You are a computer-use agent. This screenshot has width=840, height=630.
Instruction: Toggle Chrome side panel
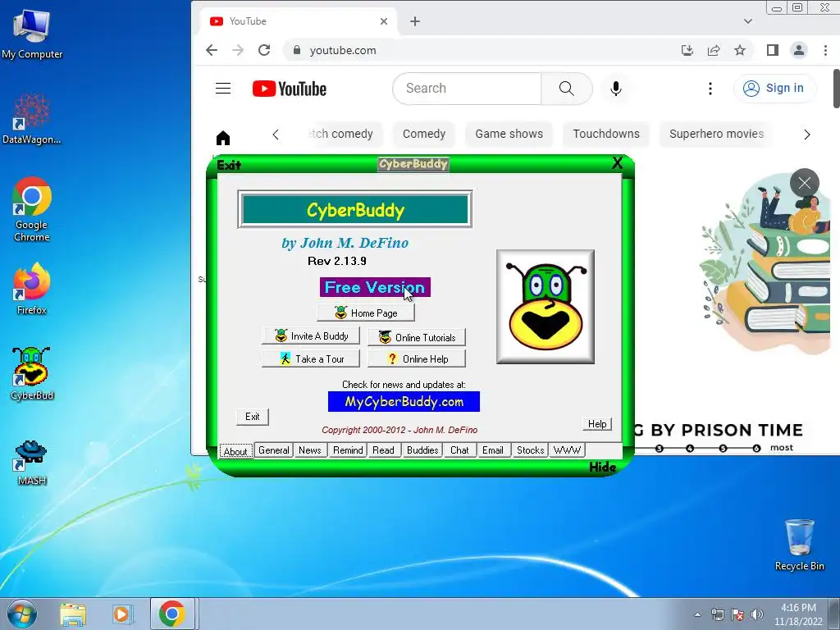coord(773,50)
